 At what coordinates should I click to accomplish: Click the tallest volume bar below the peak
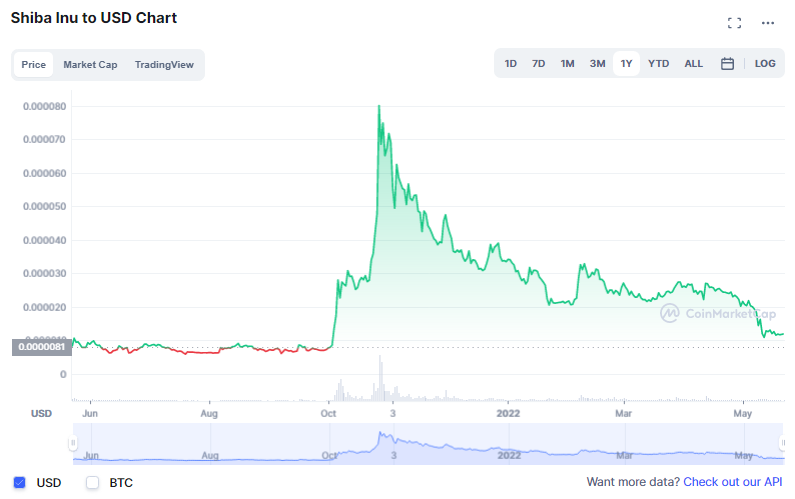[x=380, y=378]
